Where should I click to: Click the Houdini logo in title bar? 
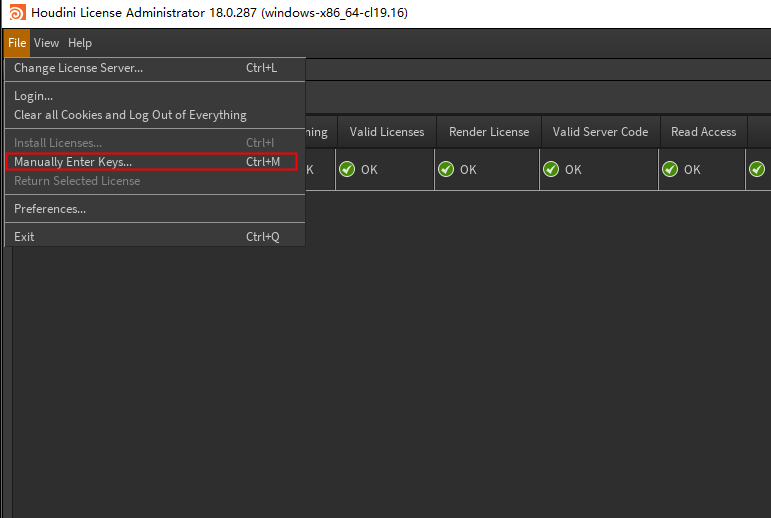[17, 12]
